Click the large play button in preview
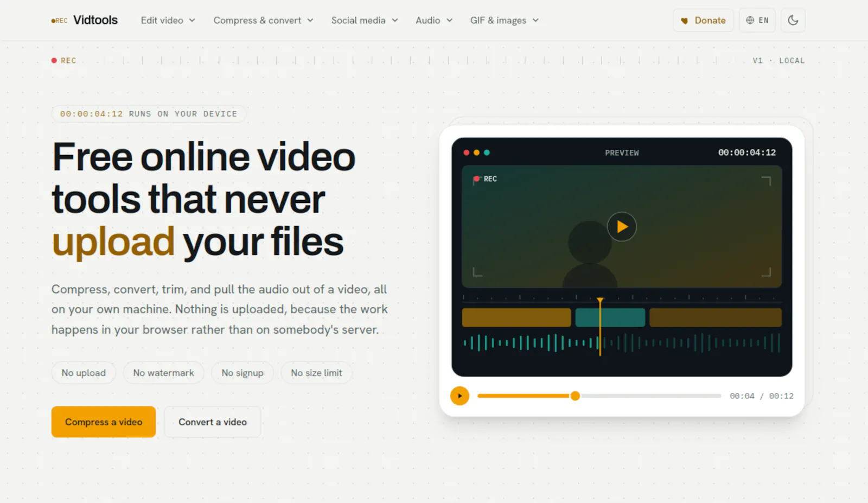This screenshot has height=503, width=868. pos(622,226)
